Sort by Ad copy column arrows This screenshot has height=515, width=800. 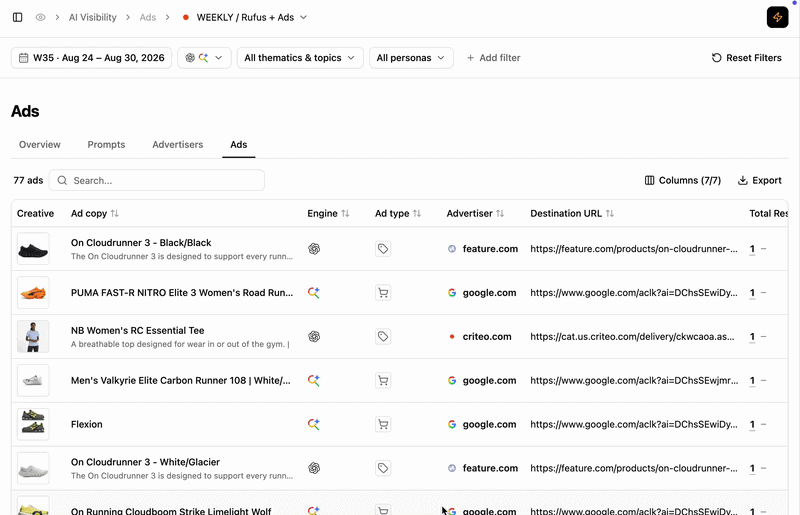(x=114, y=213)
